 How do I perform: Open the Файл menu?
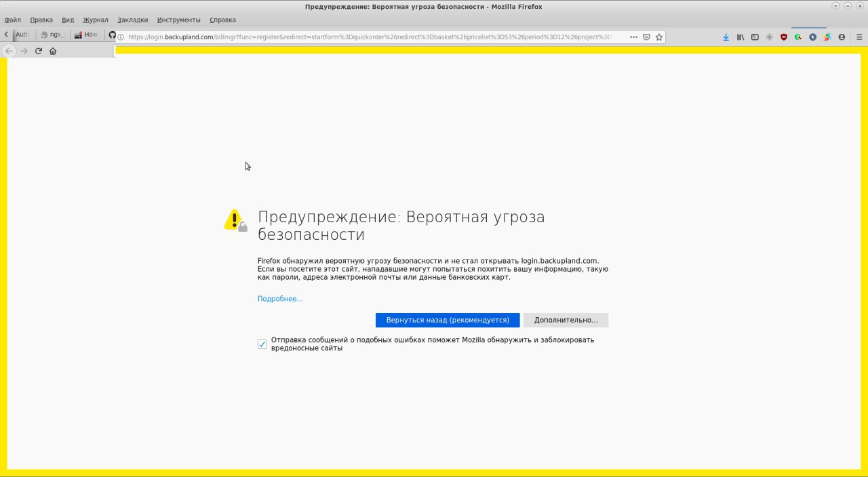[x=12, y=20]
